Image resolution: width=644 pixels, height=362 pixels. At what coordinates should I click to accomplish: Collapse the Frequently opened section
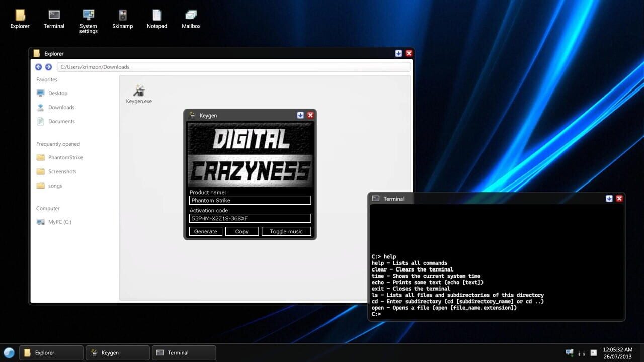pos(57,144)
